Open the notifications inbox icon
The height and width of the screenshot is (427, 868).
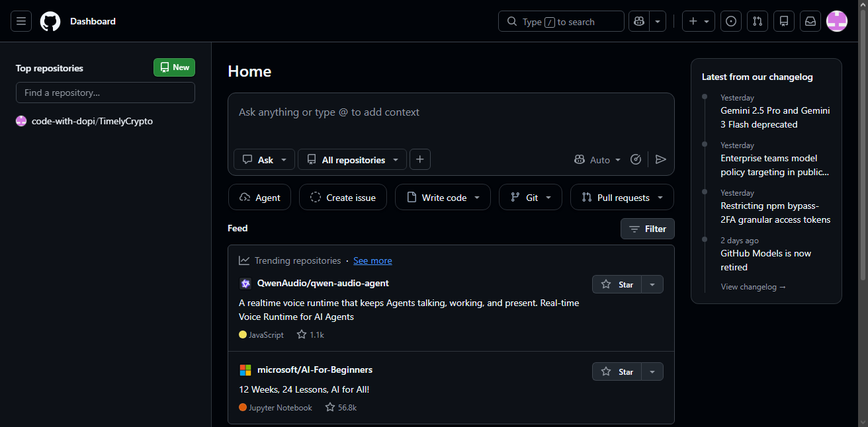tap(810, 21)
